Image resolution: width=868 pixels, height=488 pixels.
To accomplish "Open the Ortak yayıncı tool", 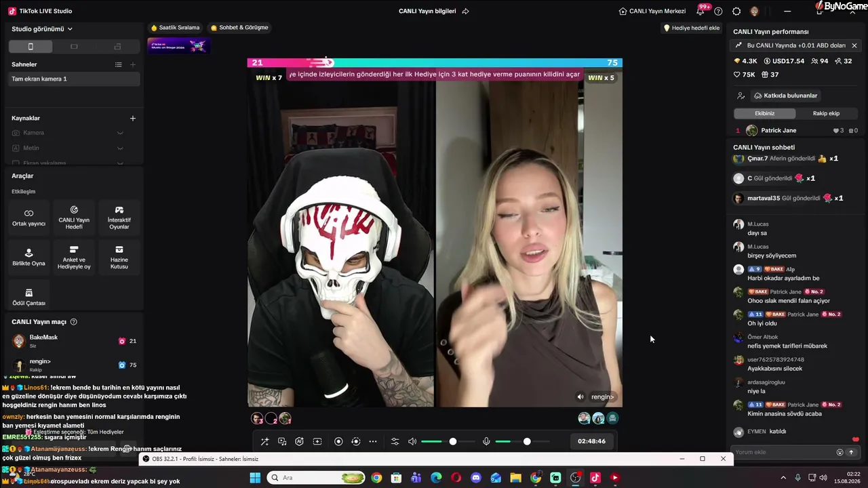I will [x=28, y=217].
